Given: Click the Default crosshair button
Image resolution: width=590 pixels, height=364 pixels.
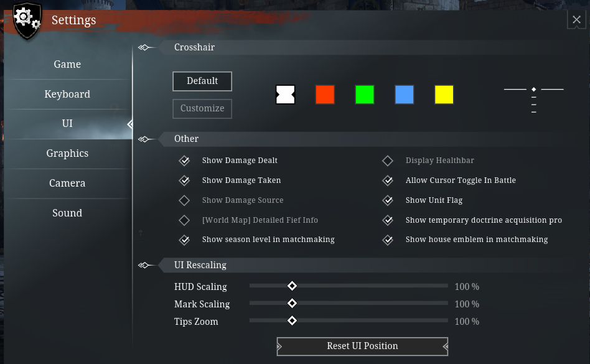Looking at the screenshot, I should coord(202,82).
